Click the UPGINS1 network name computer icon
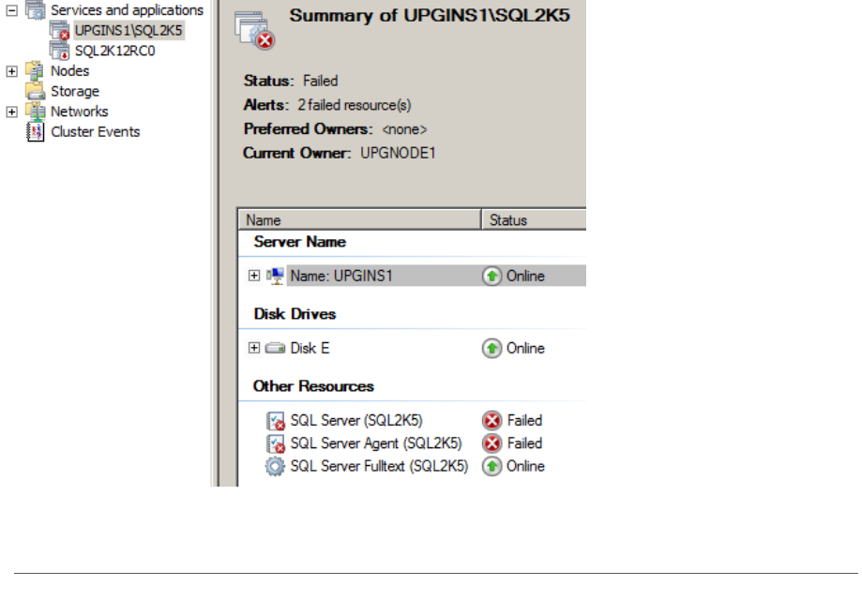Screen dimensions: 862x616 click(x=276, y=276)
